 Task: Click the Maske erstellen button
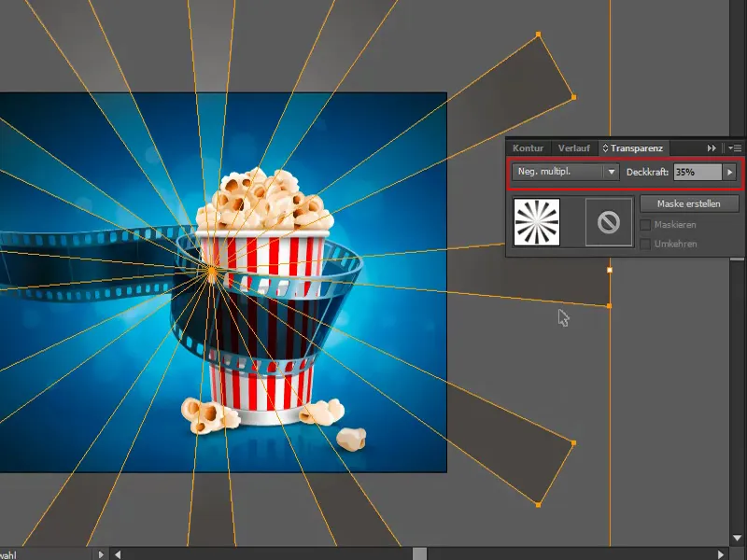pos(689,203)
